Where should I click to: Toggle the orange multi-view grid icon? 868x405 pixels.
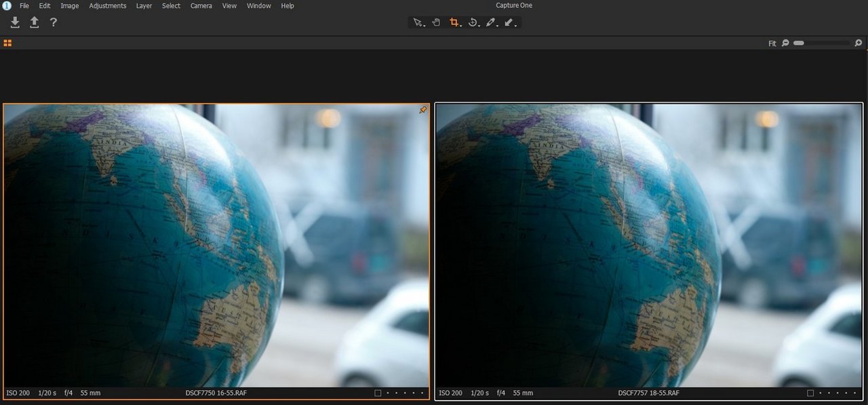(x=7, y=43)
